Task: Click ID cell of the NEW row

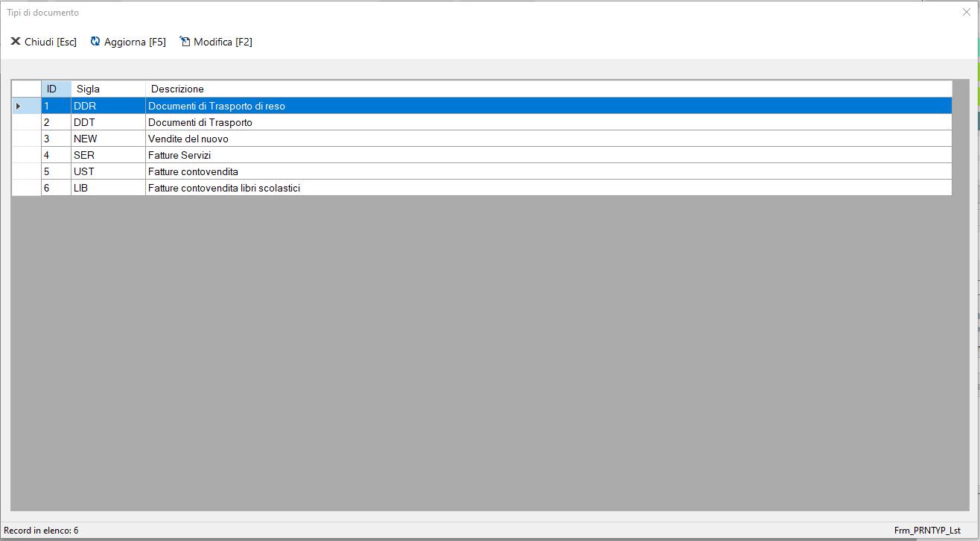Action: tap(56, 139)
